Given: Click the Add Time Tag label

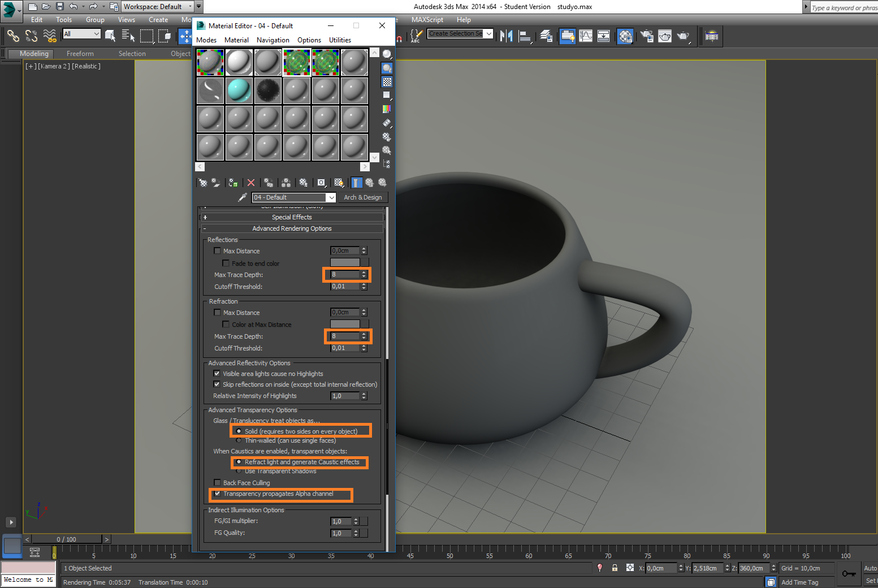Looking at the screenshot, I should click(799, 582).
